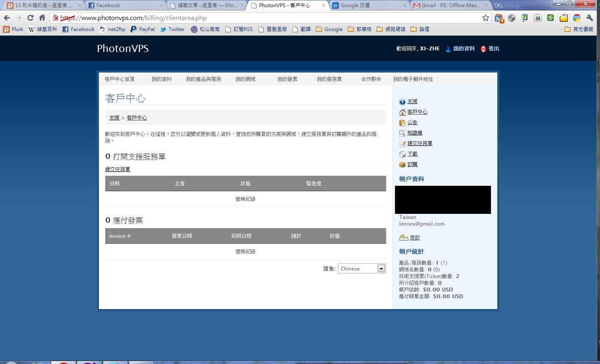Click the 客戶中心 breadcrumb link
Viewport: 600px width, 364px height.
137,118
